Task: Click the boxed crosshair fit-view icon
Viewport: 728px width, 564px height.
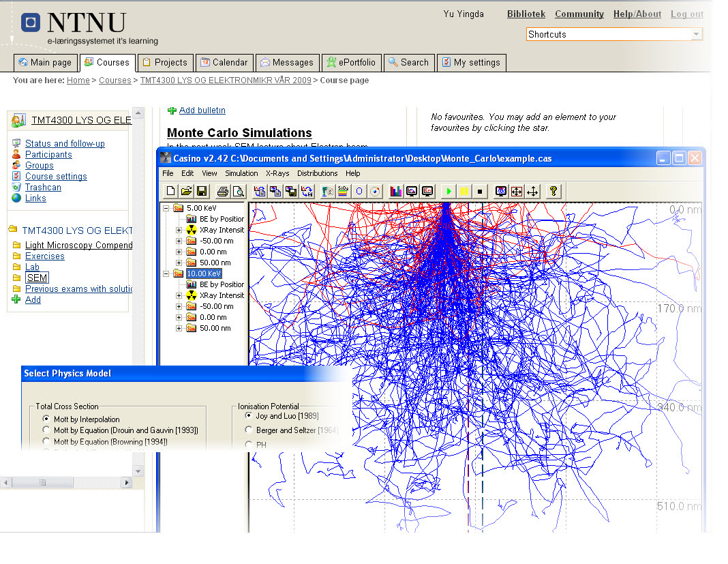Action: coord(516,192)
